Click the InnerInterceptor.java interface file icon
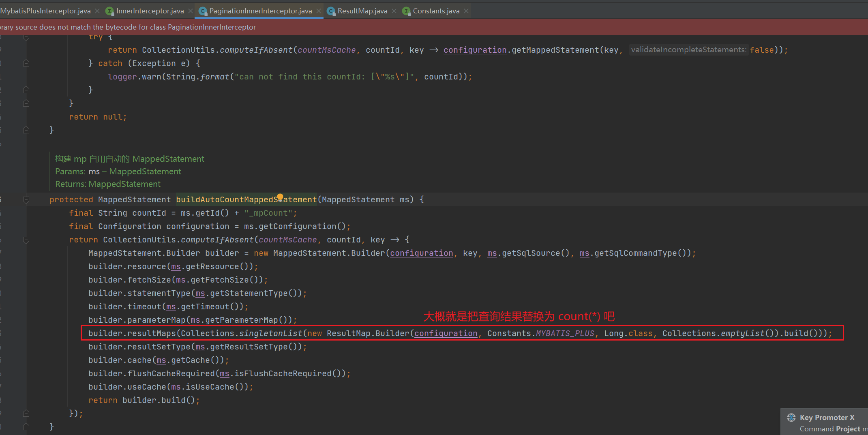868x435 pixels. click(109, 11)
